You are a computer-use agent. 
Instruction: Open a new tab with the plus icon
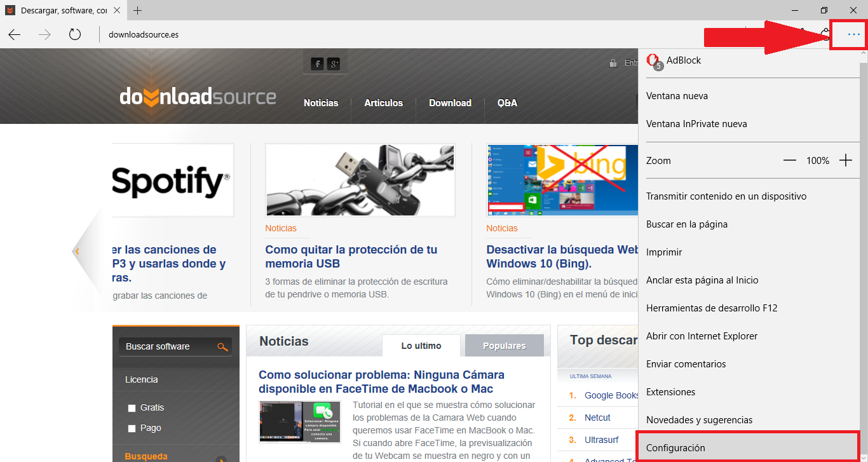click(137, 10)
